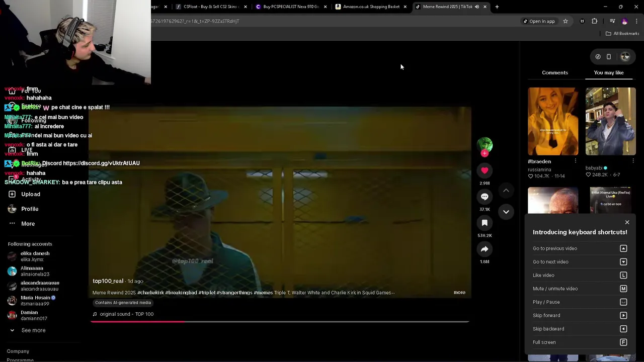The width and height of the screenshot is (644, 362).
Task: Click the Contains AI-generated media label
Action: pyautogui.click(x=123, y=303)
